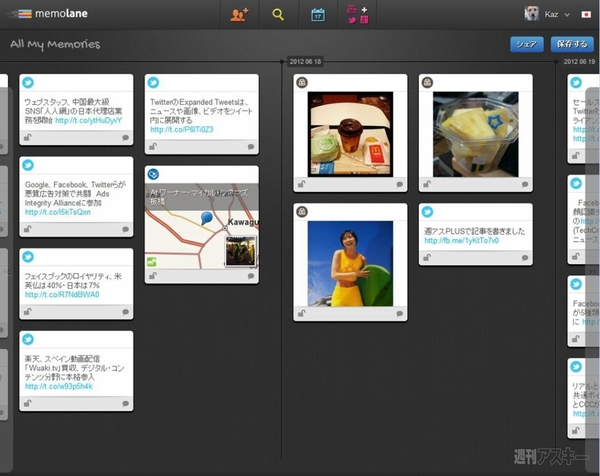Click Instagram icon on McDonald's photo card

pyautogui.click(x=302, y=82)
